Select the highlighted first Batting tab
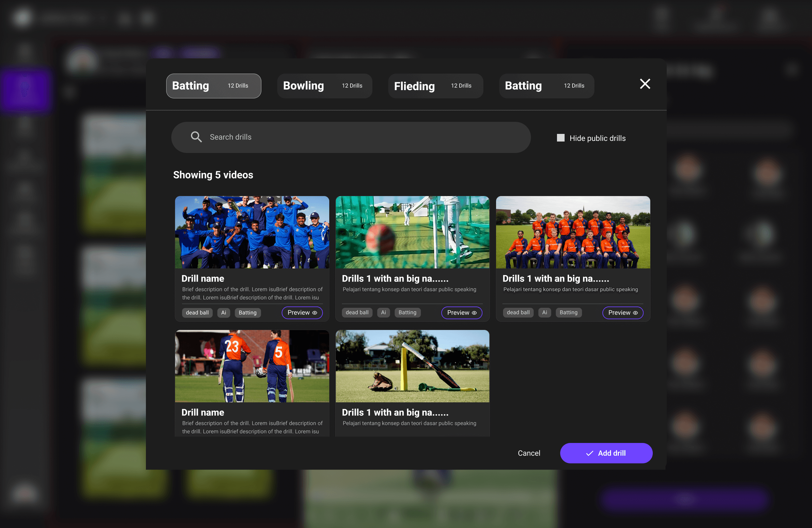The height and width of the screenshot is (528, 812). [x=213, y=86]
